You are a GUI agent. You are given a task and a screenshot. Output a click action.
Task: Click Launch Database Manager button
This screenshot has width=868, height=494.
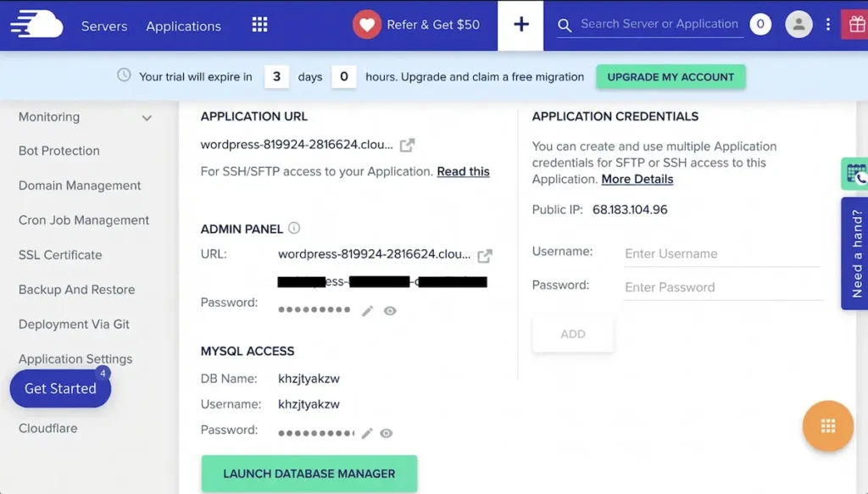(309, 474)
